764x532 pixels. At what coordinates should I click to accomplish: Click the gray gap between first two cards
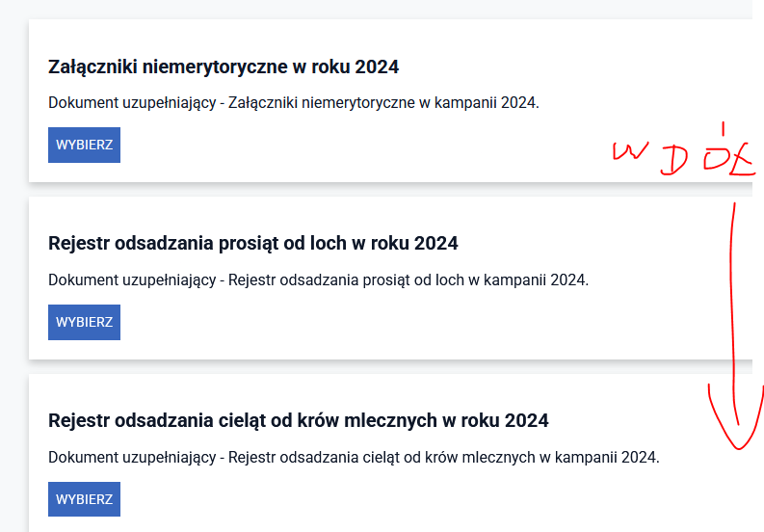pos(385,189)
